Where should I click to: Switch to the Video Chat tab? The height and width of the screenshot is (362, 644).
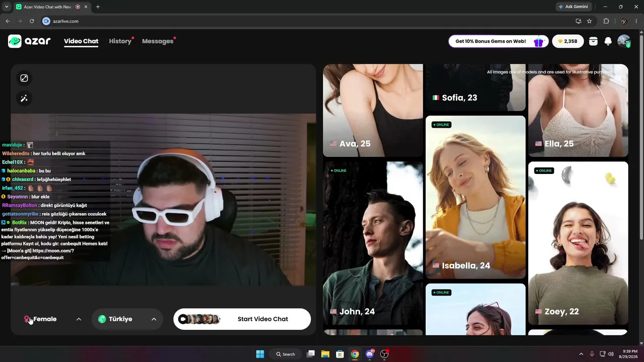click(81, 41)
